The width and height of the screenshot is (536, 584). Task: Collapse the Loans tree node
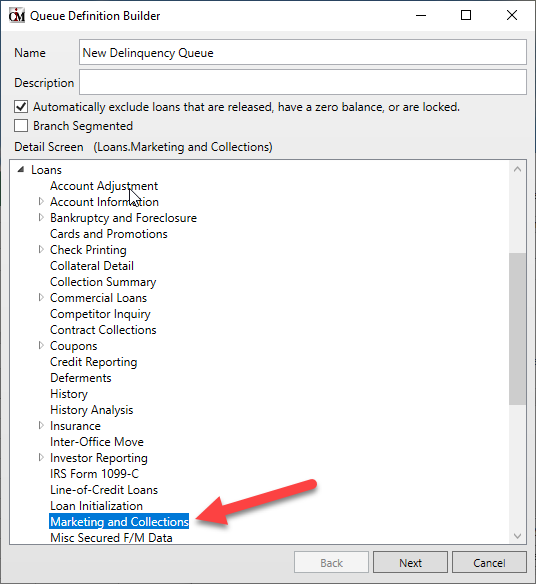21,170
